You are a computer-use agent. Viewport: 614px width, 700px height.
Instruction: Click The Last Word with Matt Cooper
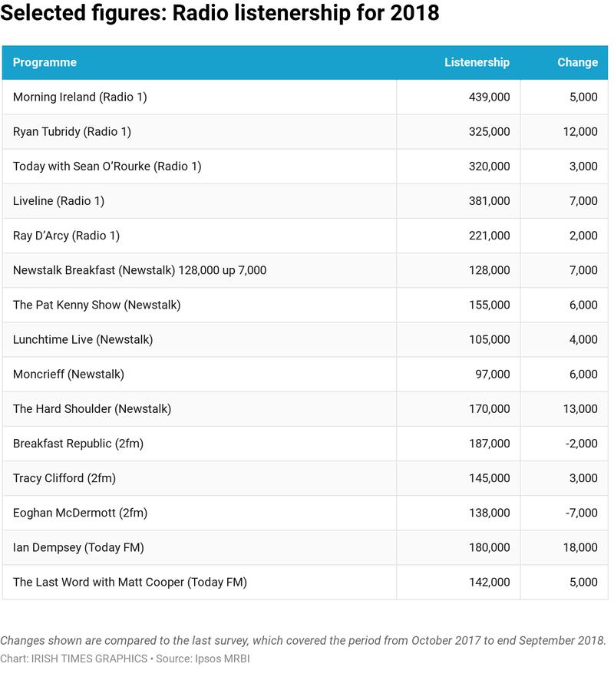[x=130, y=582]
